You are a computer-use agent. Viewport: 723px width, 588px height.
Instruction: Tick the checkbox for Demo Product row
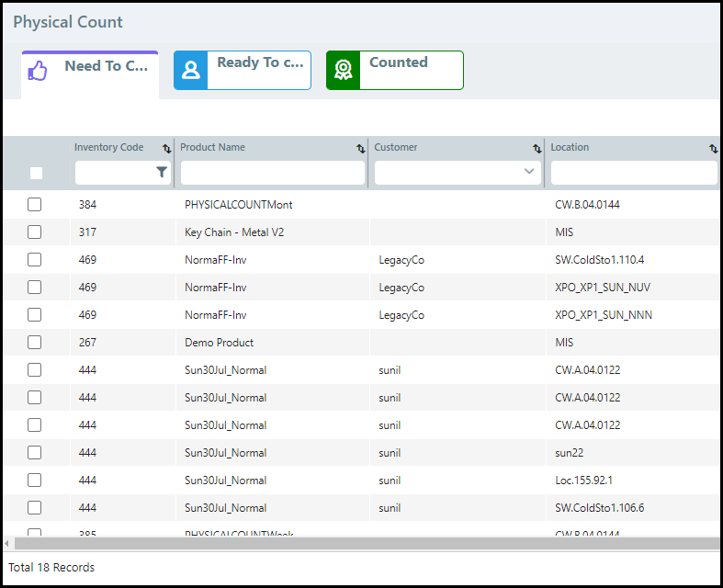[x=35, y=343]
